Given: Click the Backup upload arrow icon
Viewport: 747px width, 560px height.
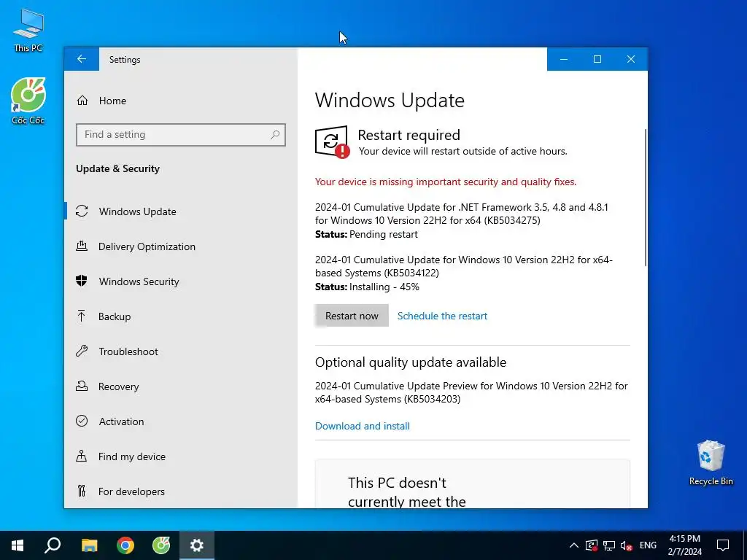Looking at the screenshot, I should pyautogui.click(x=82, y=316).
